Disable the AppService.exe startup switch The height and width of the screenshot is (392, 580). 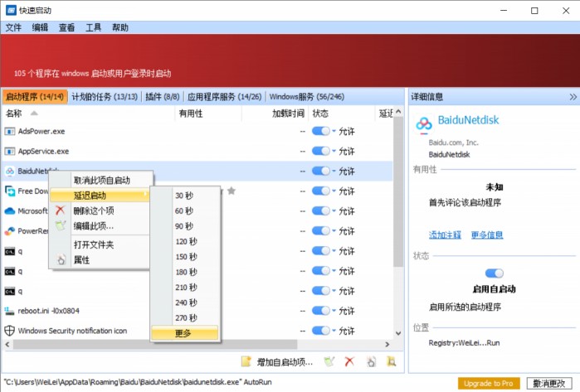320,151
